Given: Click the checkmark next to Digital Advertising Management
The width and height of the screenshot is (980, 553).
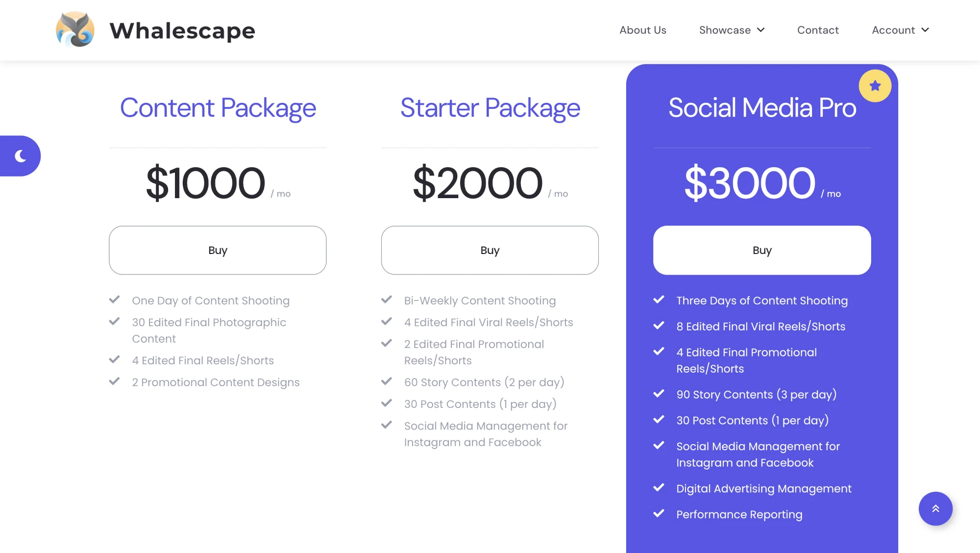Looking at the screenshot, I should pos(659,487).
